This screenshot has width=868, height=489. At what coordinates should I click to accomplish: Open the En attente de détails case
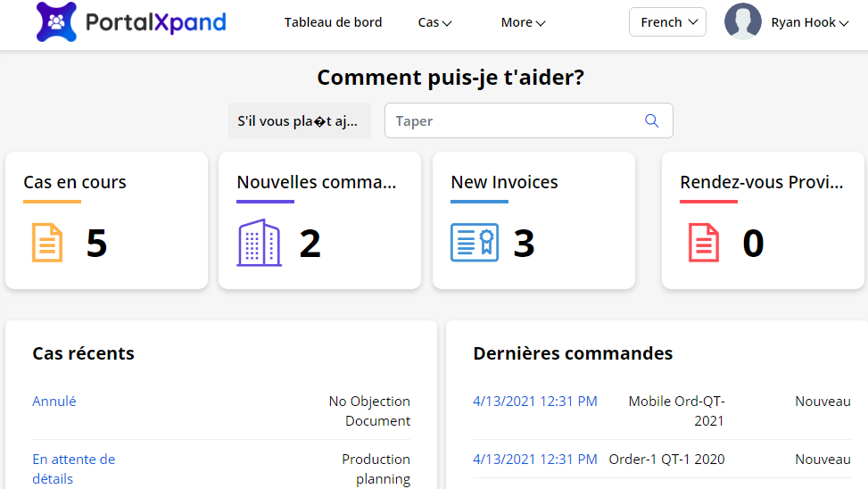[x=73, y=469]
